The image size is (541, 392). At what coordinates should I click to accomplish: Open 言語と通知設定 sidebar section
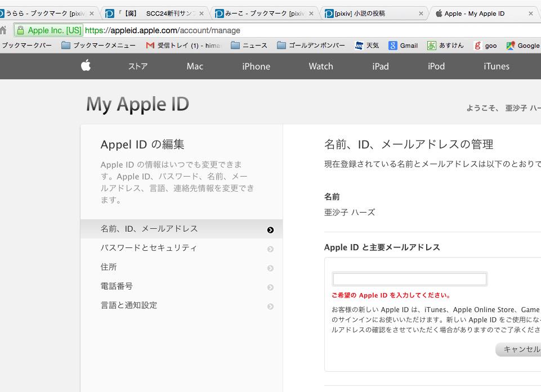181,305
